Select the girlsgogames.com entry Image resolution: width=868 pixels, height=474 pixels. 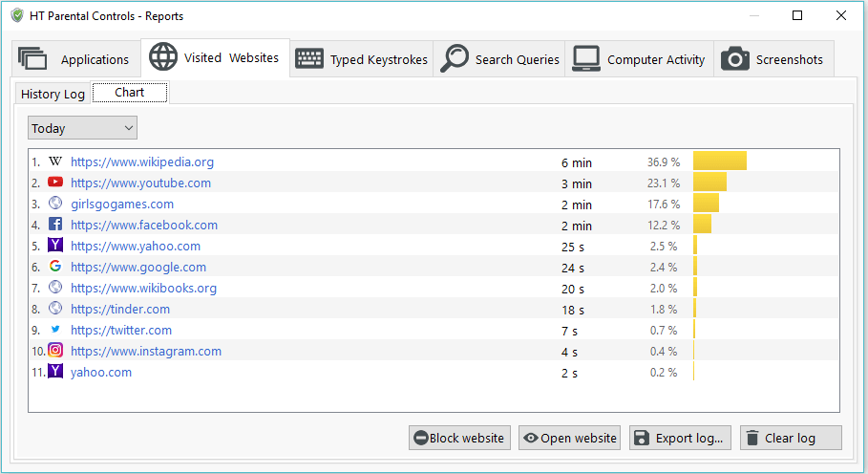(x=122, y=204)
